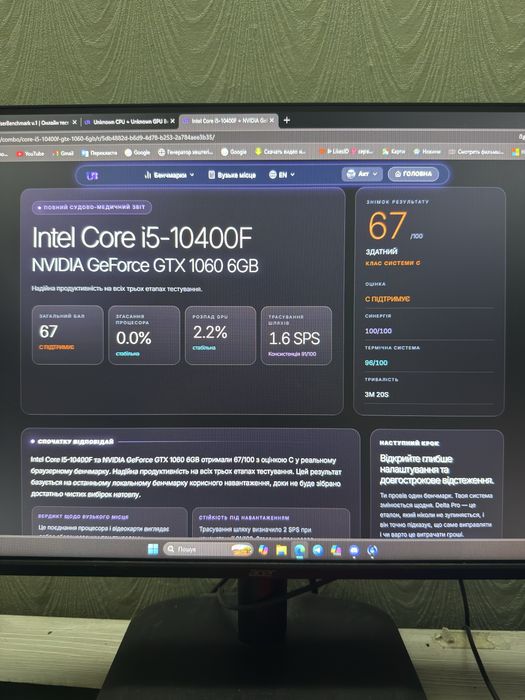Open the Бенчмарки dropdown menu
The image size is (525, 700).
pos(169,175)
